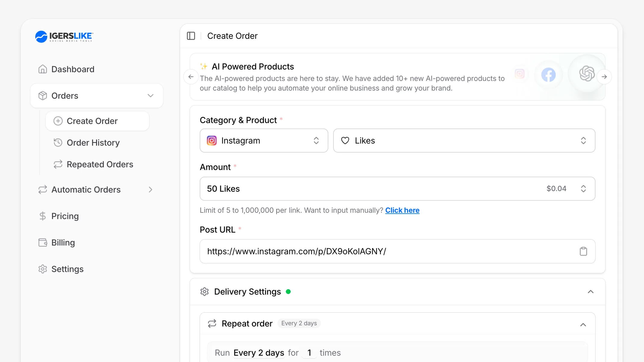Screen dimensions: 644x362
Task: Change the 'Every 2 days' interval
Action: (x=259, y=353)
